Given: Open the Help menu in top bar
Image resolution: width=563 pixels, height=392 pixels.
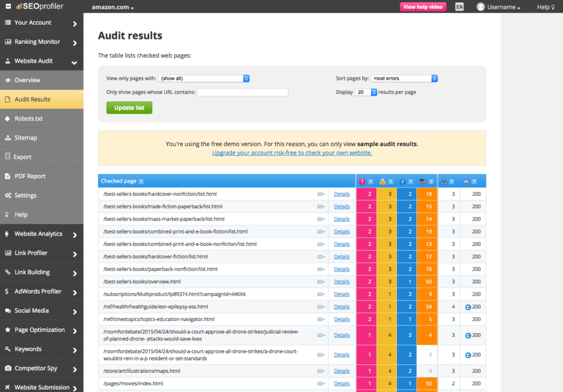Looking at the screenshot, I should 546,7.
